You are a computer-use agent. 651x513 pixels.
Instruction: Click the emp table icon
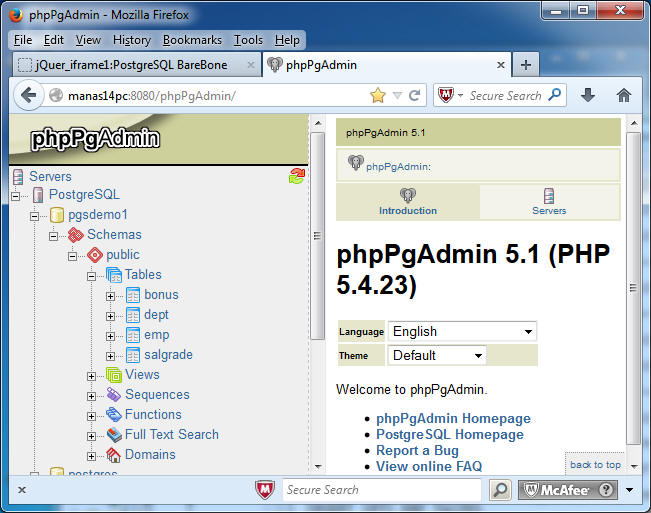point(133,335)
